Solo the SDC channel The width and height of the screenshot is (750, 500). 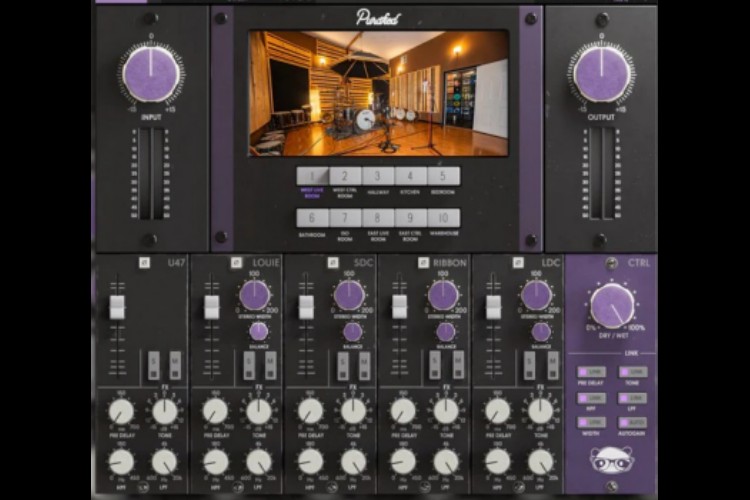[342, 365]
